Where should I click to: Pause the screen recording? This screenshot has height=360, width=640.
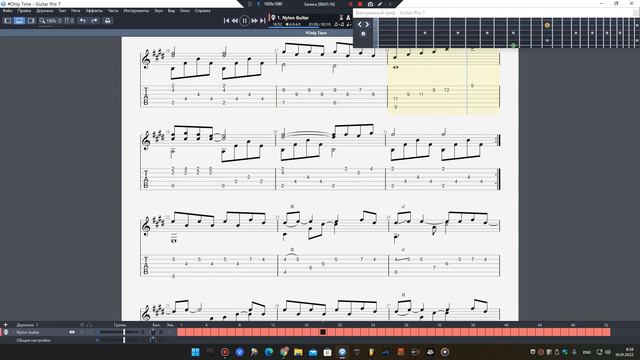coord(350,4)
